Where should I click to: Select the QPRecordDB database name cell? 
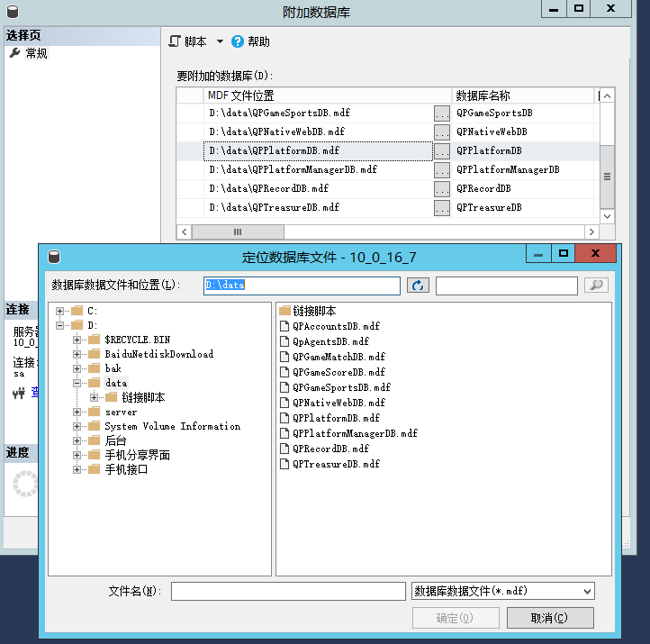pos(524,188)
